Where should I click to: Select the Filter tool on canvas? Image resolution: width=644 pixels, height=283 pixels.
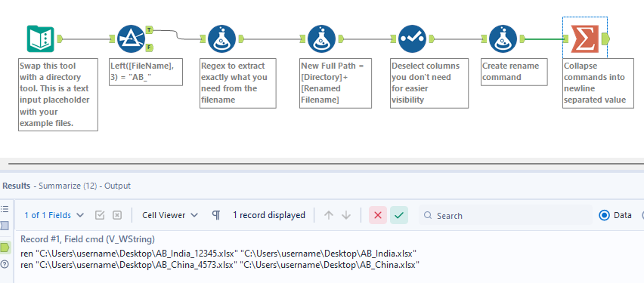[132, 39]
